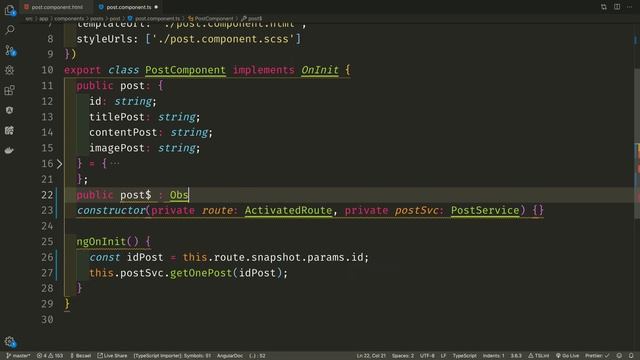Click the contentPost property on line 14

123,132
